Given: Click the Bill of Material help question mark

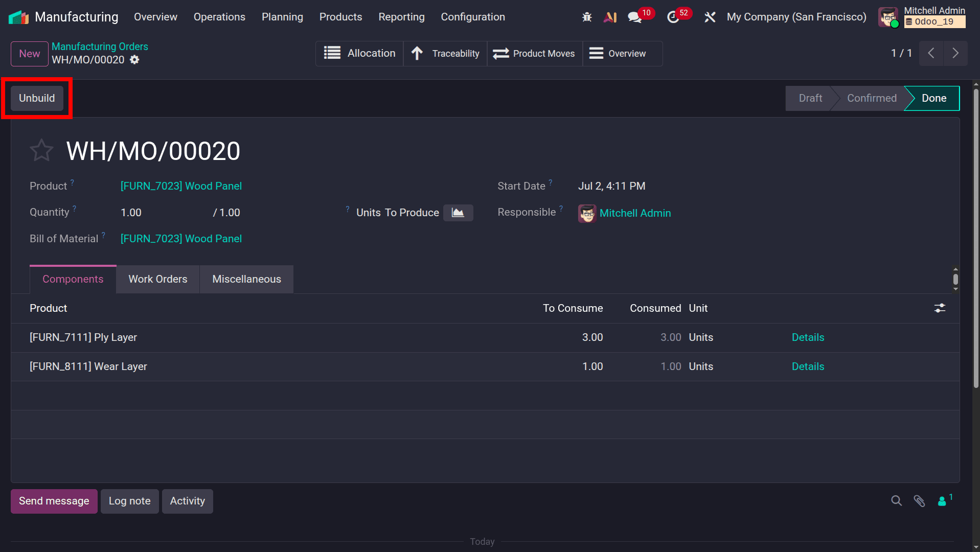Looking at the screenshot, I should pos(103,235).
